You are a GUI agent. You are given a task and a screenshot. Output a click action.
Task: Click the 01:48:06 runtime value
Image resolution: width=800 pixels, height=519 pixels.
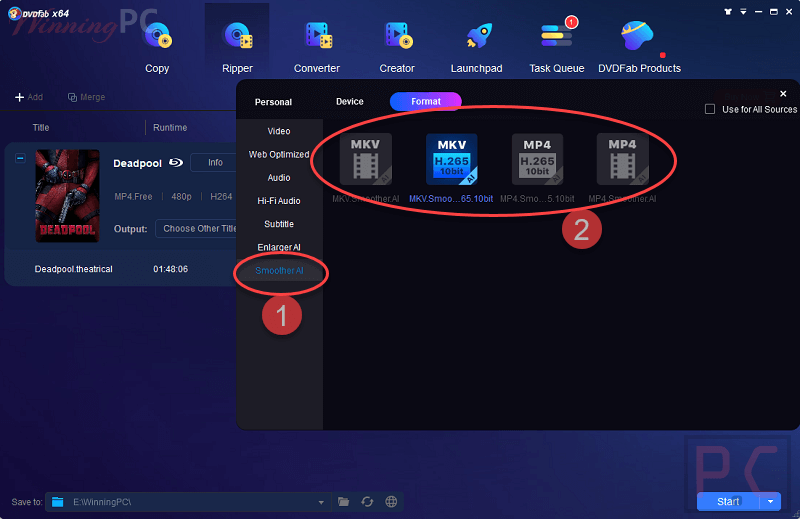point(170,269)
